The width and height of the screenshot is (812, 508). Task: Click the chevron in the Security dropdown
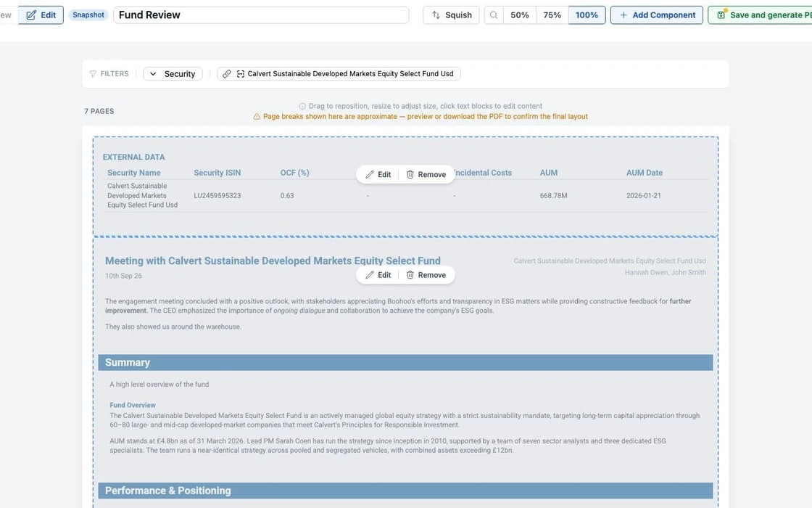coord(153,73)
